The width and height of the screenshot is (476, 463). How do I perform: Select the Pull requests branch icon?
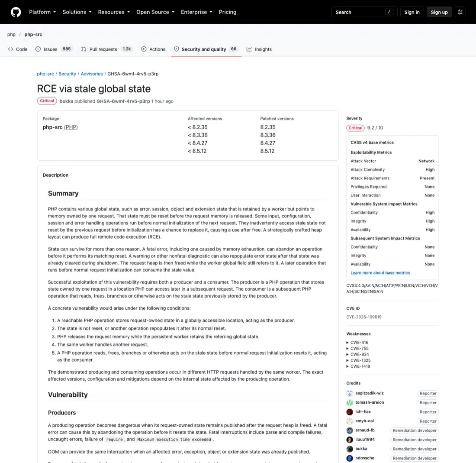(x=84, y=49)
